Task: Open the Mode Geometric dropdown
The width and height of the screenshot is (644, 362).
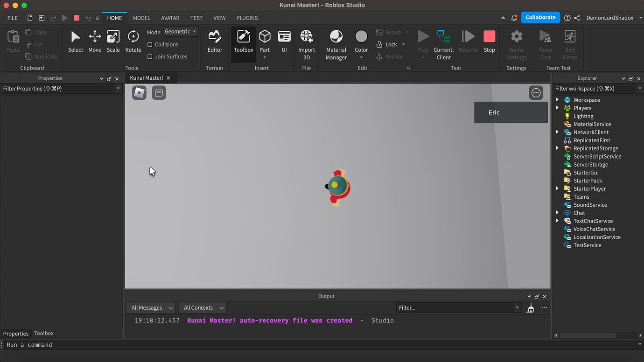Action: (x=181, y=32)
